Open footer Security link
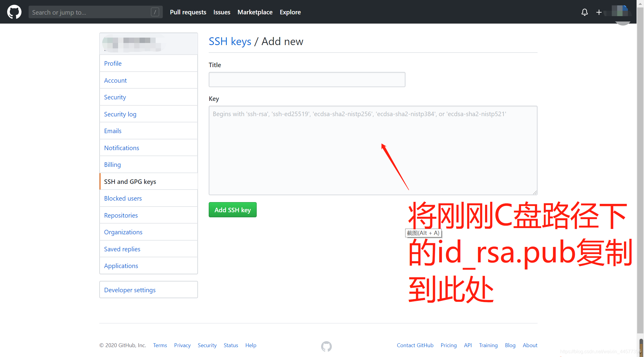Viewport: 644px width, 357px height. pyautogui.click(x=207, y=345)
